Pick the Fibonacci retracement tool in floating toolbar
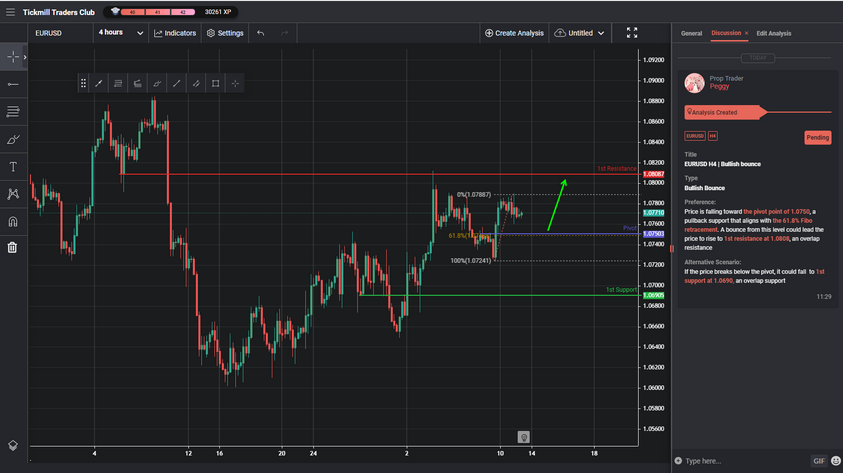Viewport: 843px width, 474px height. (x=118, y=83)
